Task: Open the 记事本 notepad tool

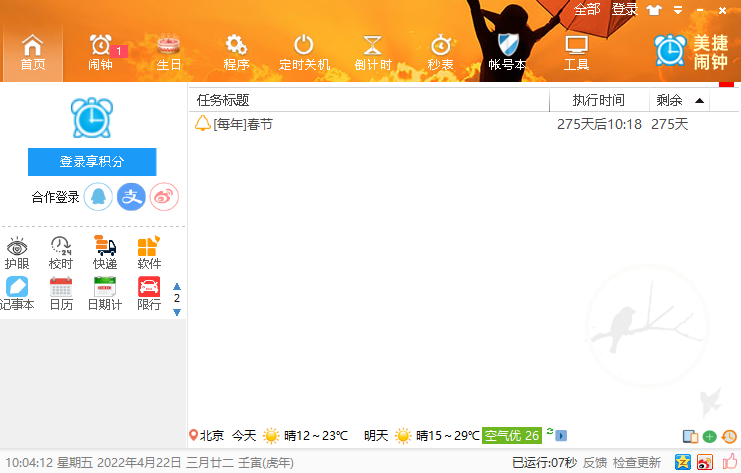Action: [x=17, y=294]
